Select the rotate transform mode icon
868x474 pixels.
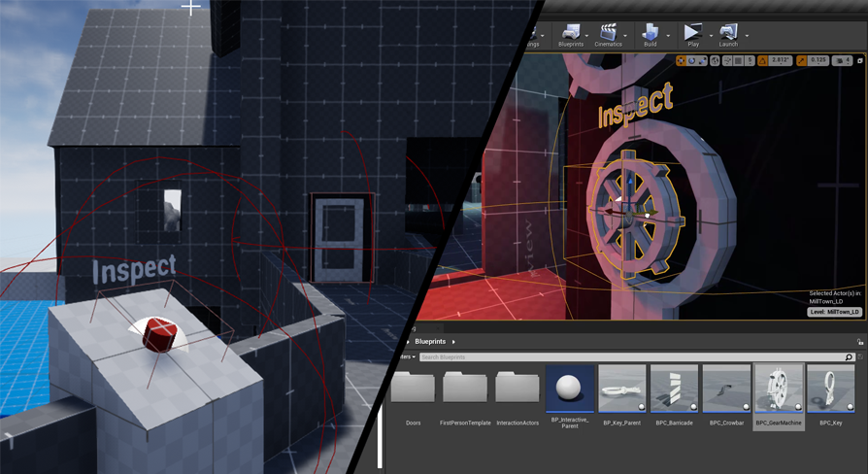coord(691,61)
